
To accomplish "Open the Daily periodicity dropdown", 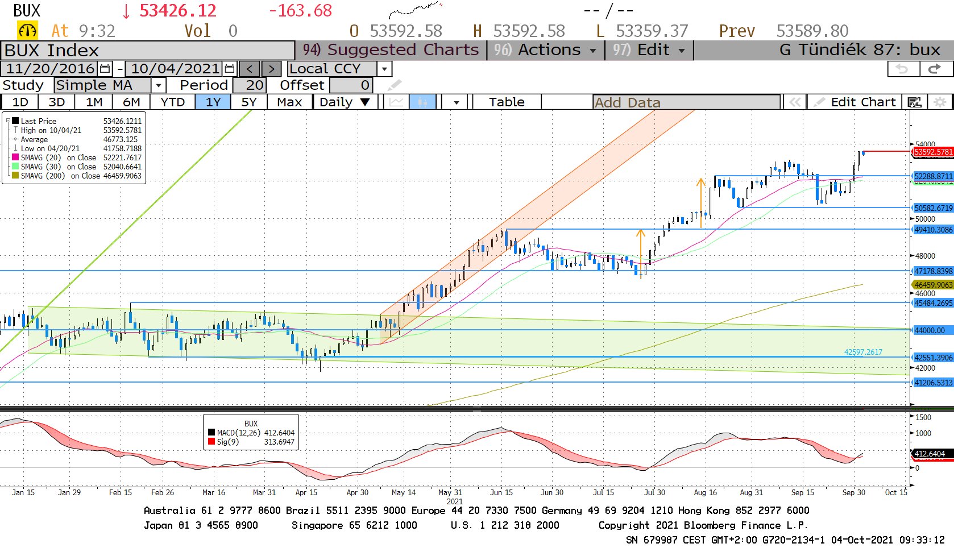I will [344, 102].
